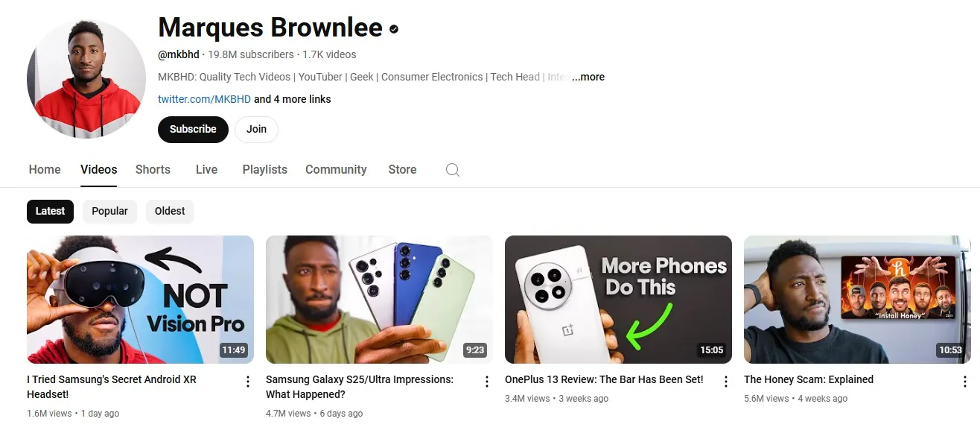Expand channel description with ...more
This screenshot has height=433, width=980.
tap(588, 77)
